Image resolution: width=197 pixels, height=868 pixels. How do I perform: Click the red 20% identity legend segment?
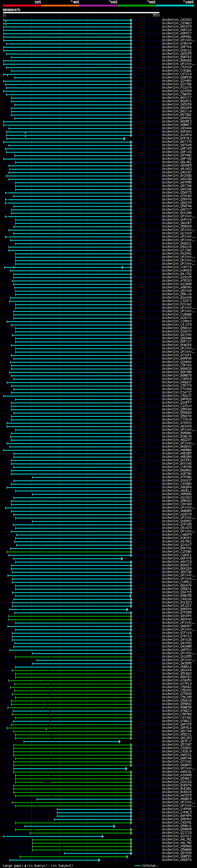[x=22, y=6]
